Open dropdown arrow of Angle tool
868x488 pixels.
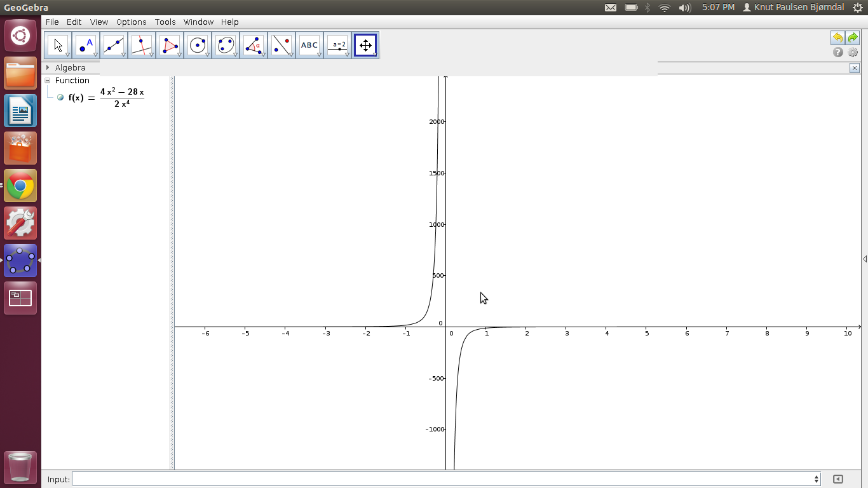263,55
